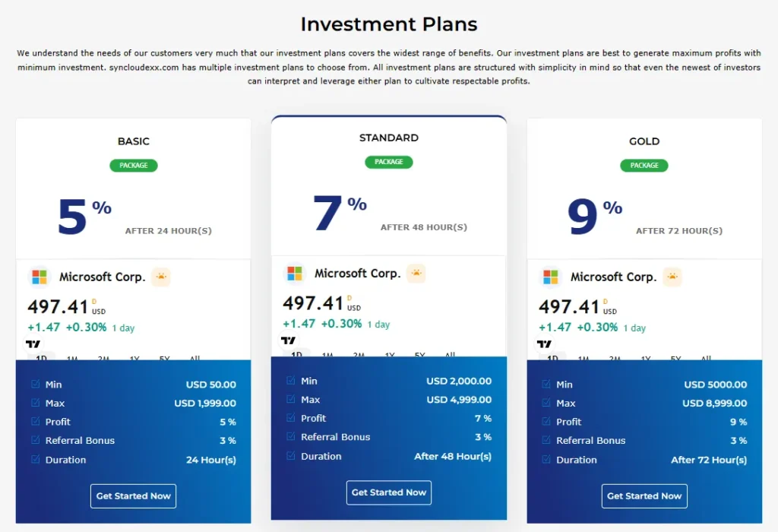Click the market status sun icon in Standard card

(x=416, y=274)
